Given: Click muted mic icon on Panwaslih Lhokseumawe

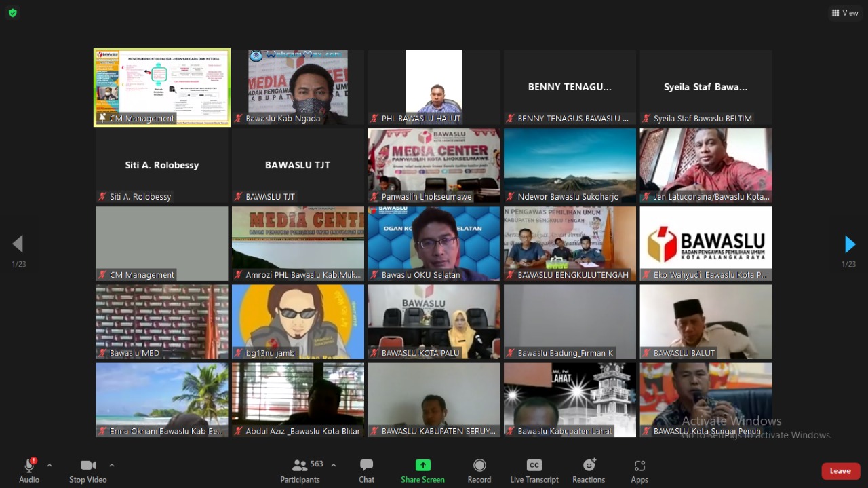Looking at the screenshot, I should point(374,197).
